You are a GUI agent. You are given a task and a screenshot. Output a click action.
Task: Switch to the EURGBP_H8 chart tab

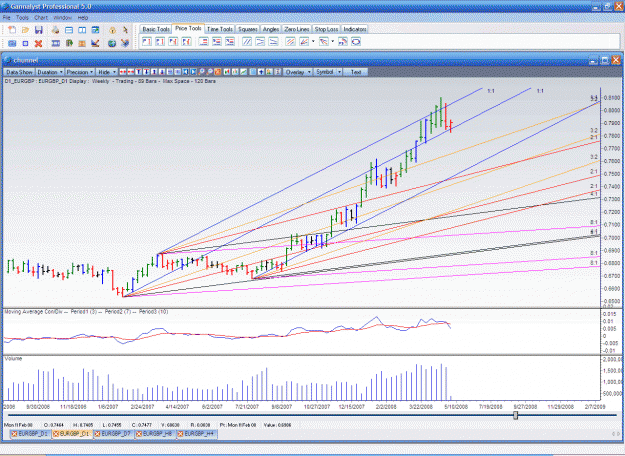pyautogui.click(x=154, y=434)
